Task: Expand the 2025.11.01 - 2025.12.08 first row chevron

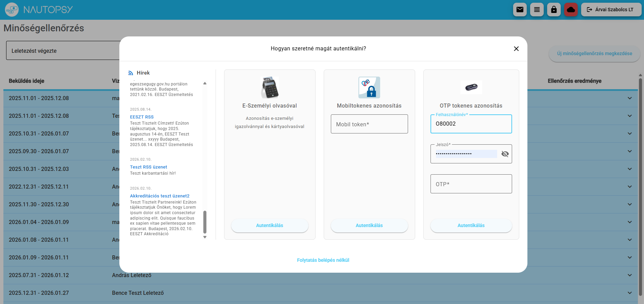Action: coord(629,98)
